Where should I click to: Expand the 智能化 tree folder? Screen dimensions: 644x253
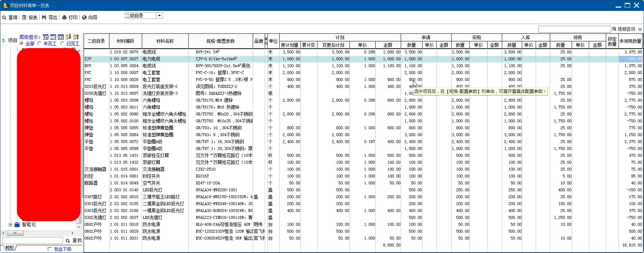click(x=11, y=225)
